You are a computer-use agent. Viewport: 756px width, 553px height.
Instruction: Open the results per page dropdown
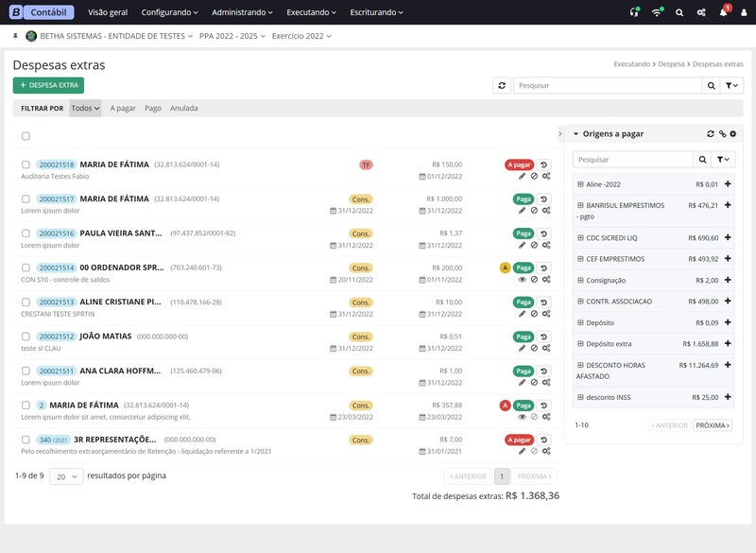point(65,477)
